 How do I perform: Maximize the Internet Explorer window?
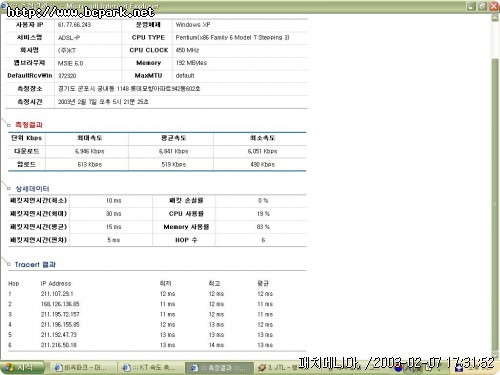click(x=482, y=6)
